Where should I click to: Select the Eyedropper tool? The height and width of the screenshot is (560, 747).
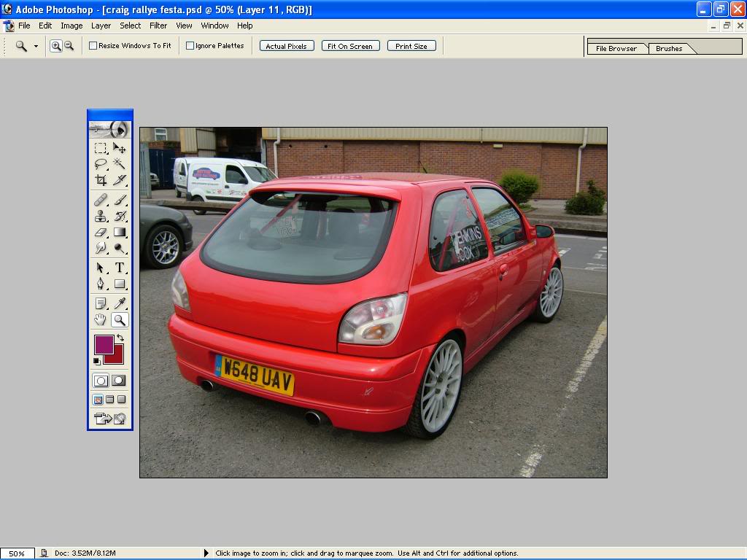pyautogui.click(x=120, y=303)
